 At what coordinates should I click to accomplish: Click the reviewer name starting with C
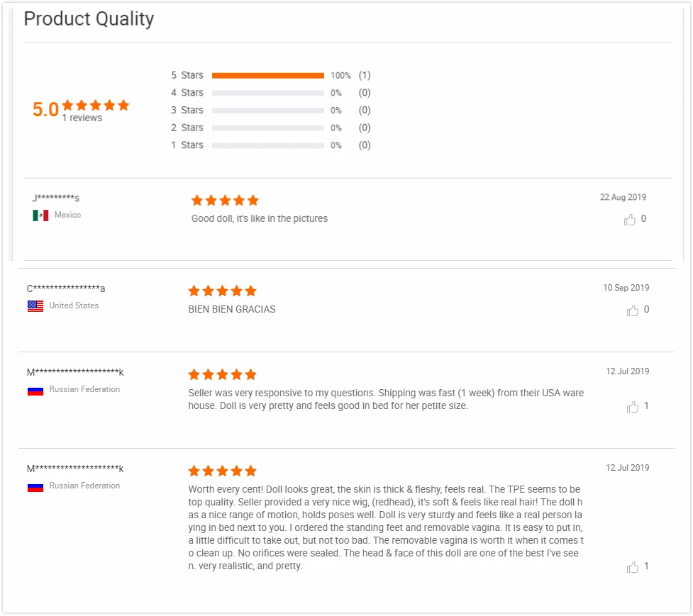tap(66, 289)
